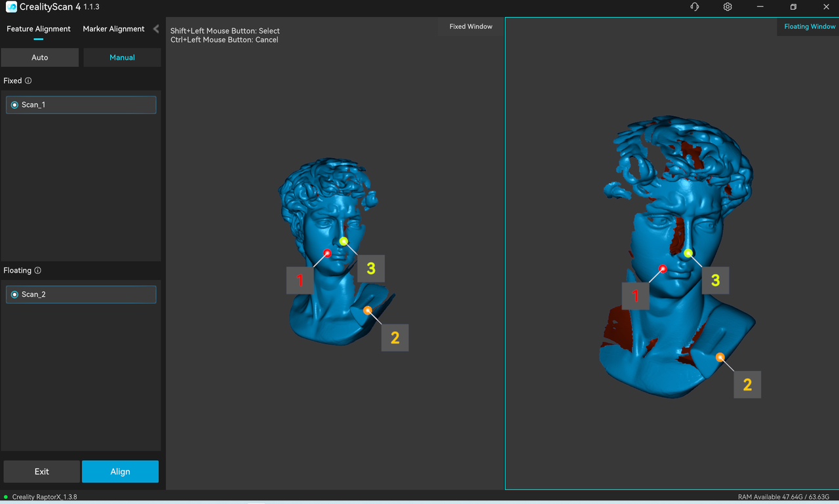Click the Fixed section heading

pyautogui.click(x=12, y=81)
